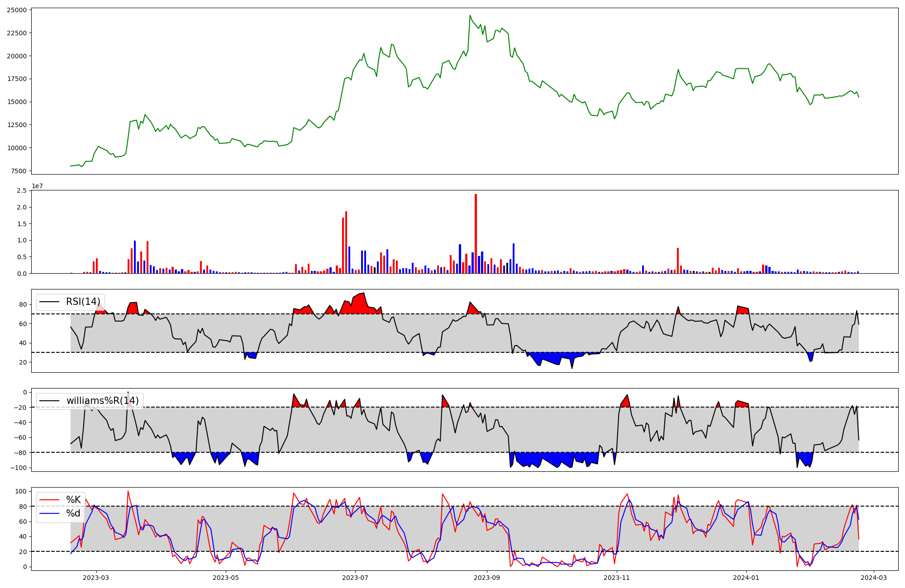Click the %K legend entry text
The image size is (905, 588).
coord(73,500)
